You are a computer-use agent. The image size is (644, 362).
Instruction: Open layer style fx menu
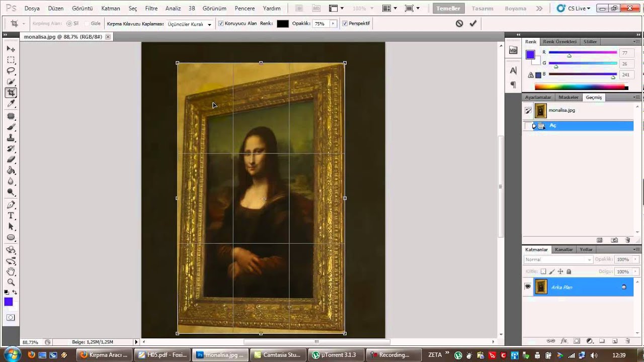[x=564, y=341]
